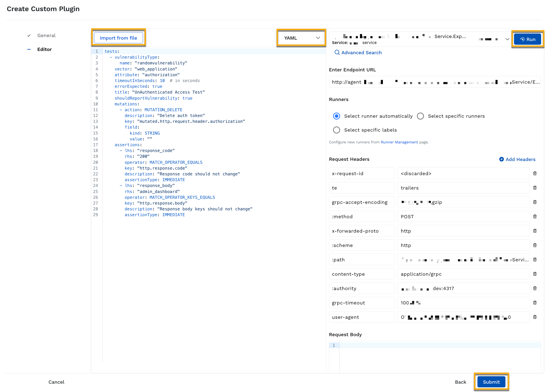
Task: Click the user-agent header name field
Action: 362,317
